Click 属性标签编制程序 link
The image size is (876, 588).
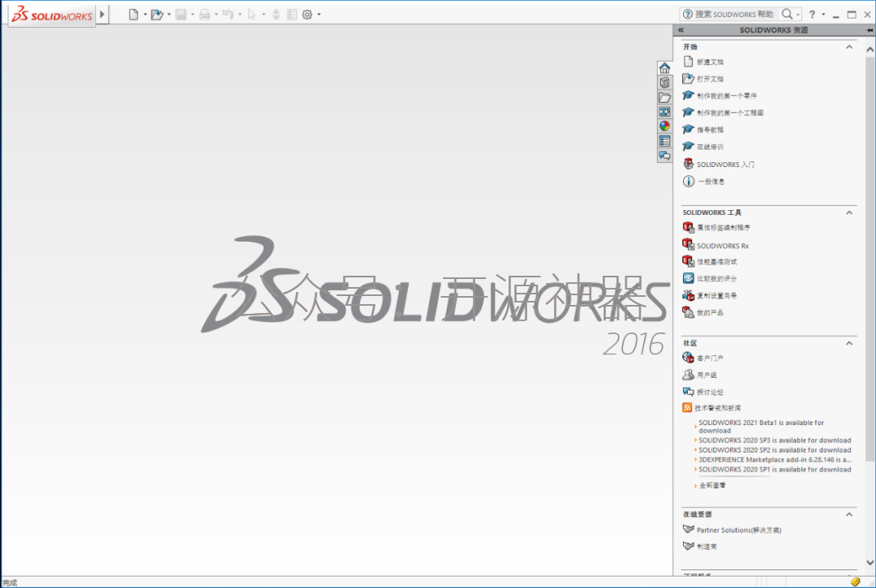(724, 228)
